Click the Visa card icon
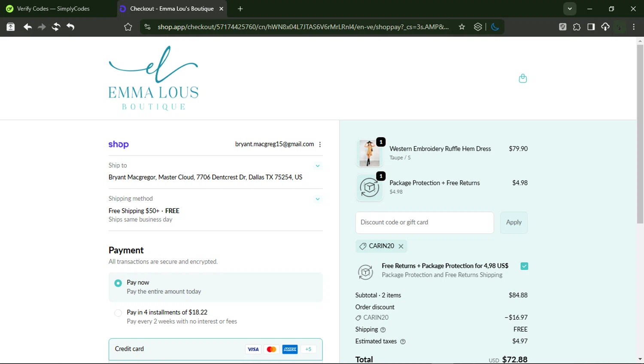644x364 pixels. click(x=253, y=349)
